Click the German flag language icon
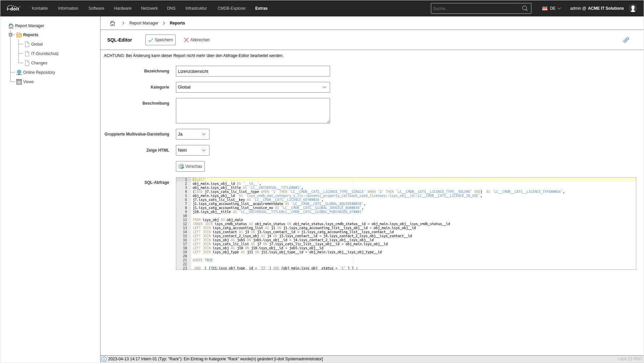 point(545,8)
